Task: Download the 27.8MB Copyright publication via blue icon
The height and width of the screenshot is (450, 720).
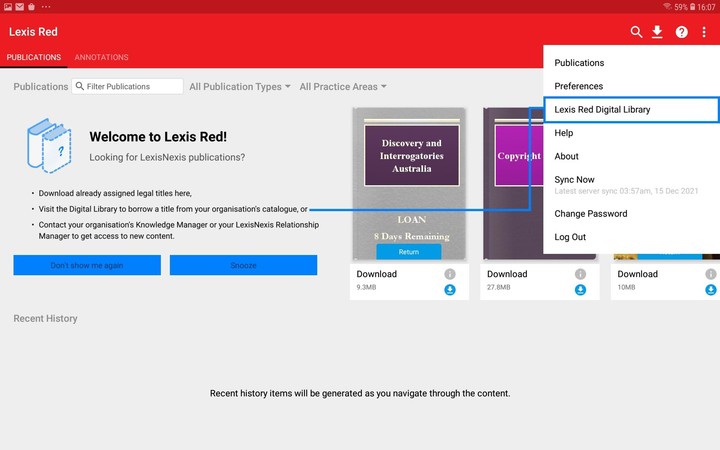Action: click(x=580, y=290)
